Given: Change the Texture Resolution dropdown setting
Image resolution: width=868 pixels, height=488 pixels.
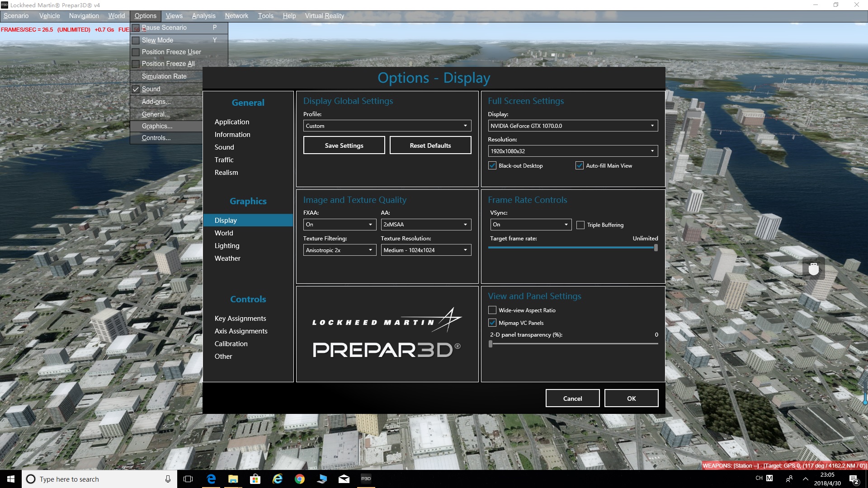Looking at the screenshot, I should [x=426, y=250].
